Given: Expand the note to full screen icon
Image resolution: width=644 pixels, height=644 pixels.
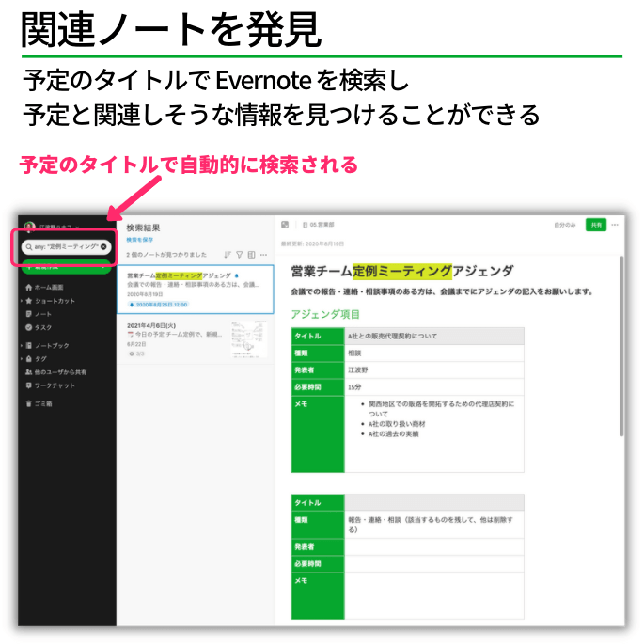Looking at the screenshot, I should click(285, 225).
